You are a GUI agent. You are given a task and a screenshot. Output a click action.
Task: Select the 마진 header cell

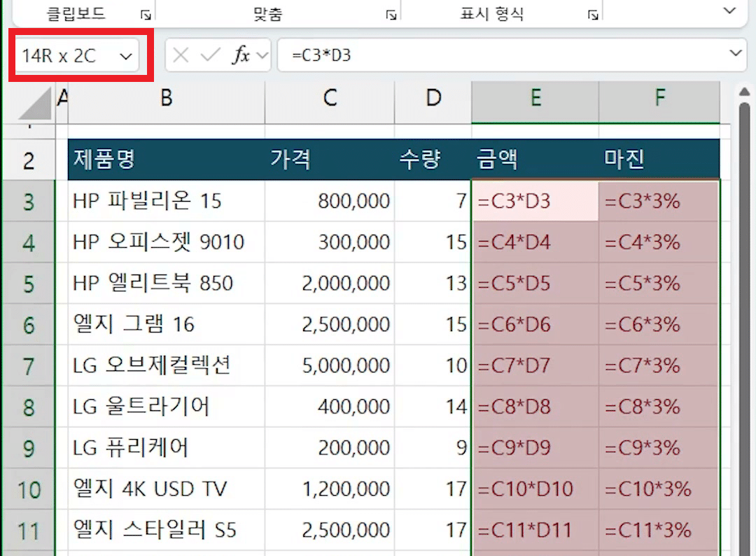click(x=659, y=160)
